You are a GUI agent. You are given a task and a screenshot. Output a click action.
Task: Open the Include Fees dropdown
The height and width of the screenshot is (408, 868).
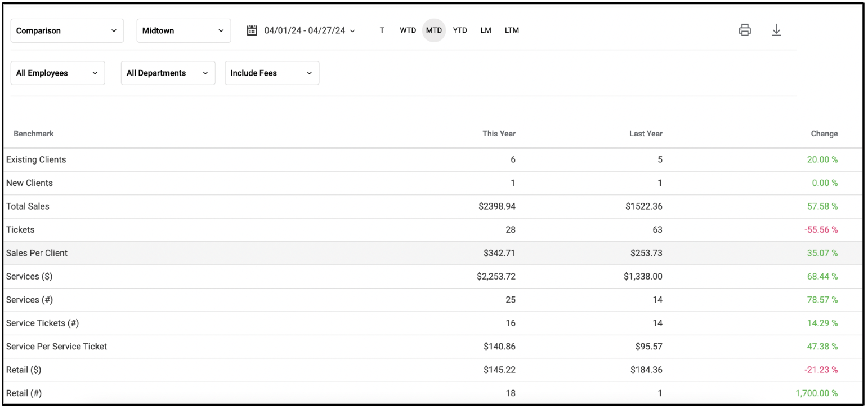point(272,73)
